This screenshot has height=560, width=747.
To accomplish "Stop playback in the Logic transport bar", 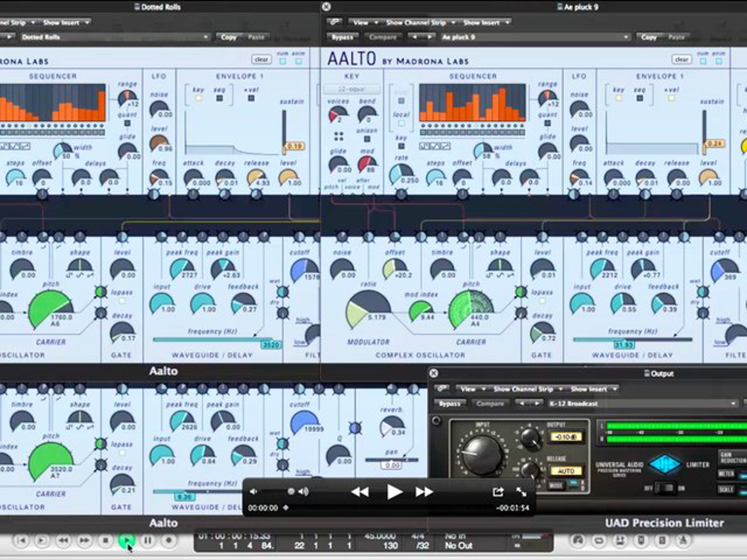I will click(x=106, y=540).
